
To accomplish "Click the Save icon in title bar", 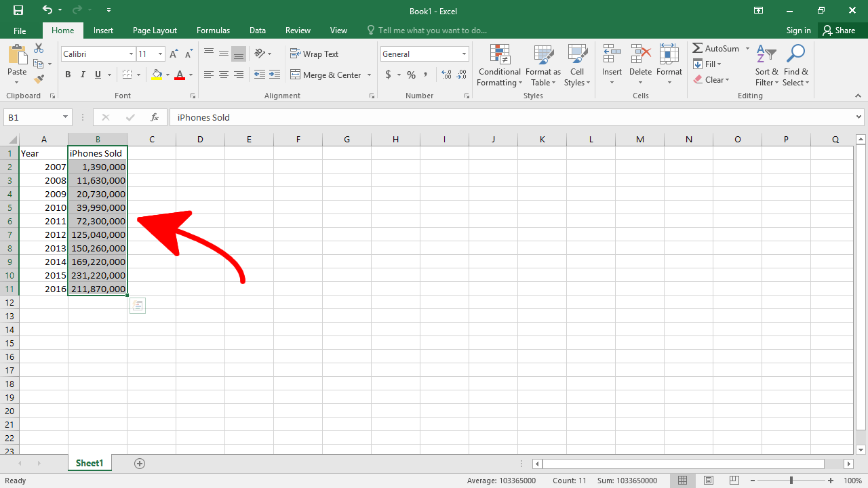I will (x=18, y=10).
